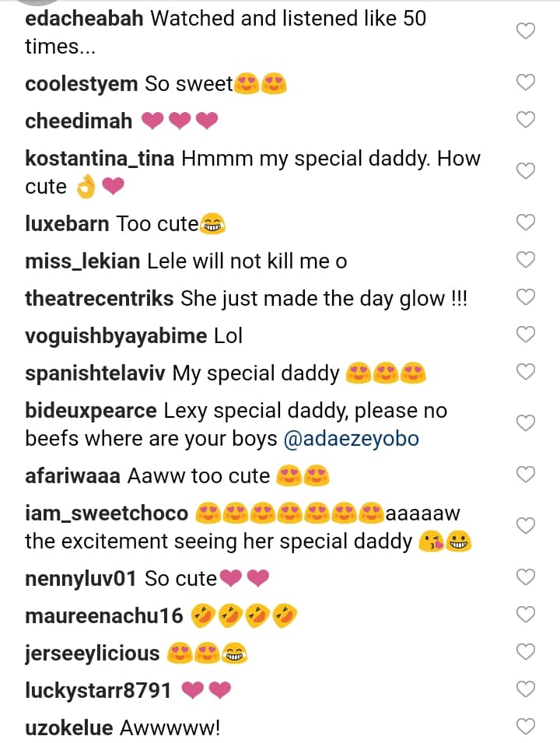Toggle like on afariwaaa's comment
This screenshot has height=743, width=560.
point(527,475)
